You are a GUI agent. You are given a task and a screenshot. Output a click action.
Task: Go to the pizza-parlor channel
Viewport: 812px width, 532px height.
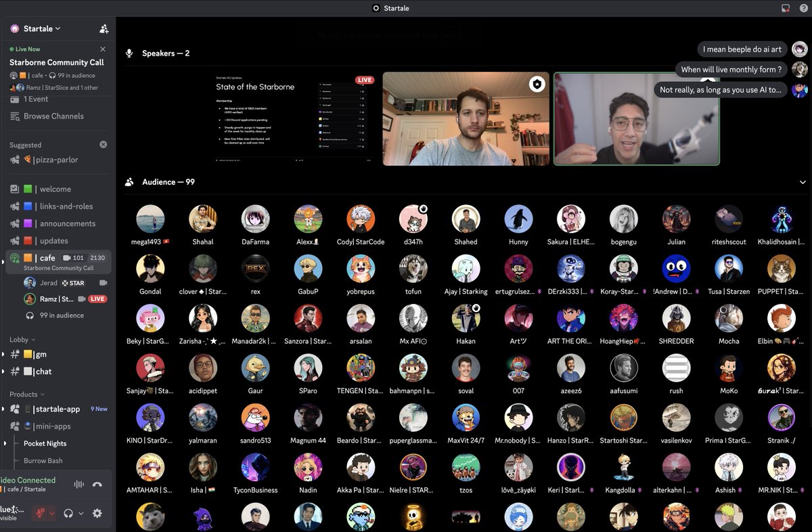click(x=58, y=160)
